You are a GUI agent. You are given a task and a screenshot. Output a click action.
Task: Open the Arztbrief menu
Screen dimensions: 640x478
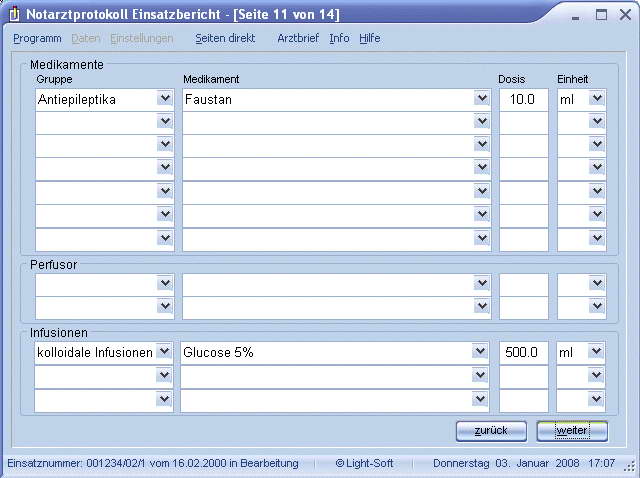point(298,38)
